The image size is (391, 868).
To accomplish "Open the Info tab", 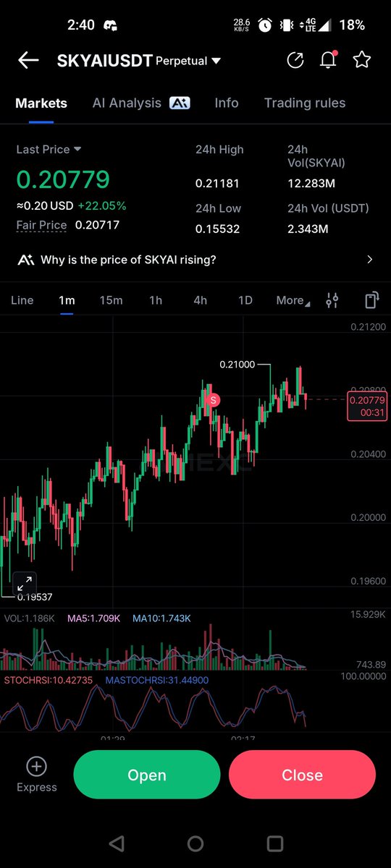I will pyautogui.click(x=227, y=103).
